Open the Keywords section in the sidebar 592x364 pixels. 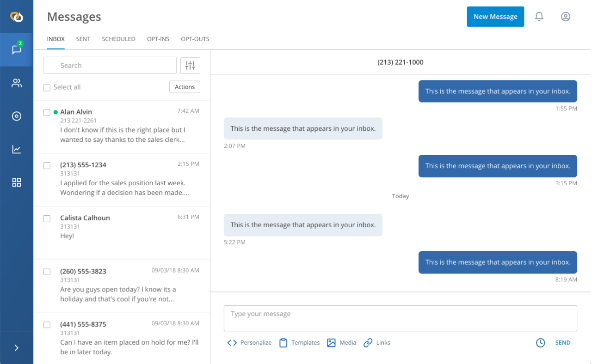coord(17,116)
